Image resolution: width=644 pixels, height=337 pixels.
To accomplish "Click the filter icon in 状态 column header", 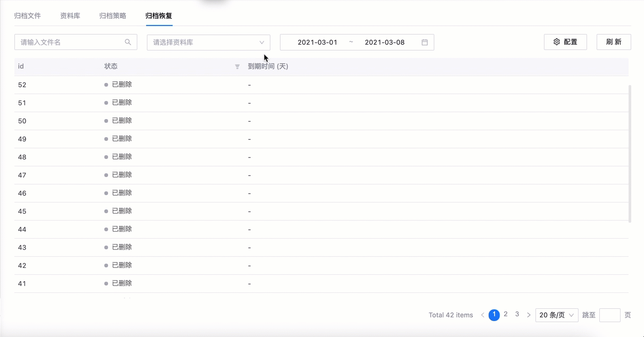I will click(x=237, y=66).
